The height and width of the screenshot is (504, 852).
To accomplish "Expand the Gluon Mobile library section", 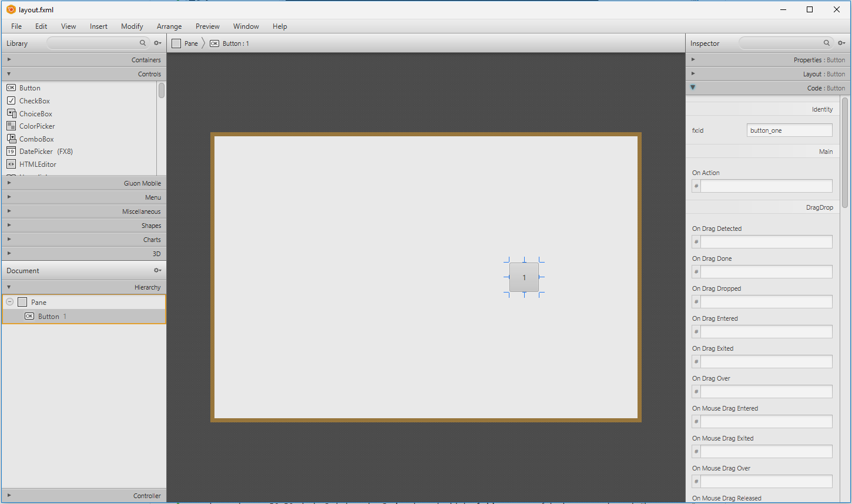I will click(x=9, y=183).
